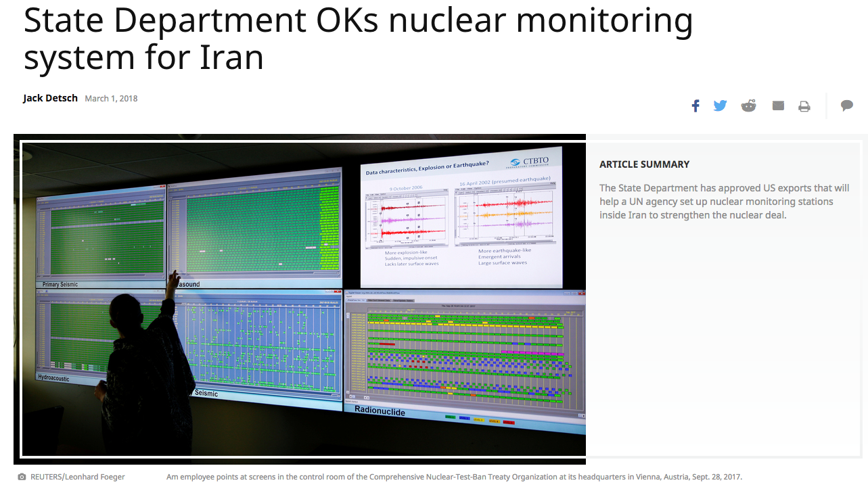Click the article headline text
Image resolution: width=868 pixels, height=489 pixels.
[358, 38]
